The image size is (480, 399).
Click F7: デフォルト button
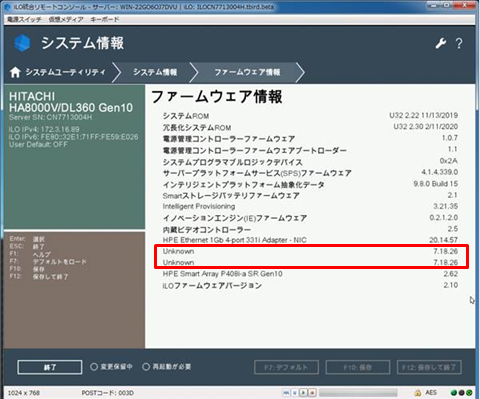pyautogui.click(x=286, y=367)
